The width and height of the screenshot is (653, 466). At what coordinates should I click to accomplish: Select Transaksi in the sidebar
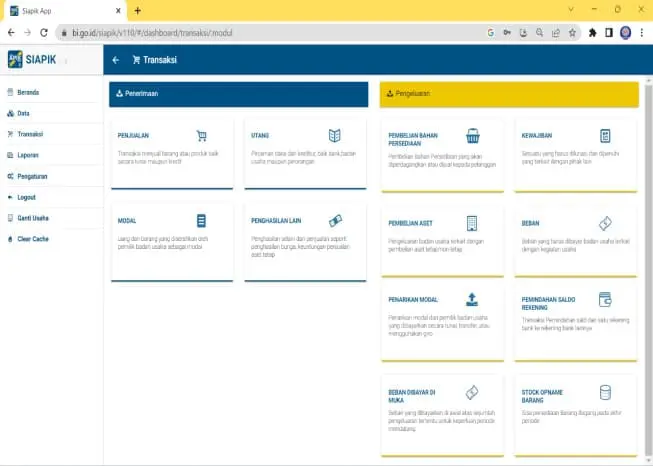[30, 134]
